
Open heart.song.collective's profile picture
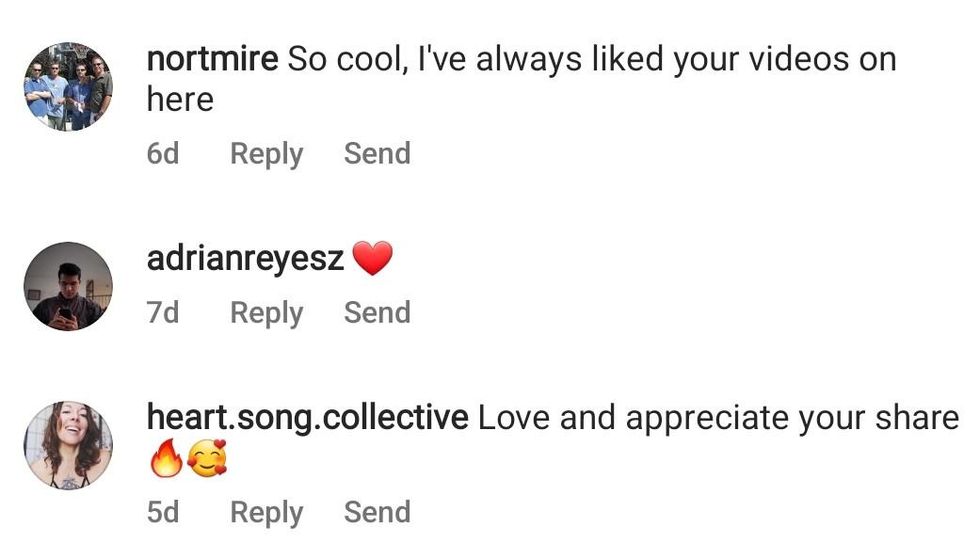68,445
